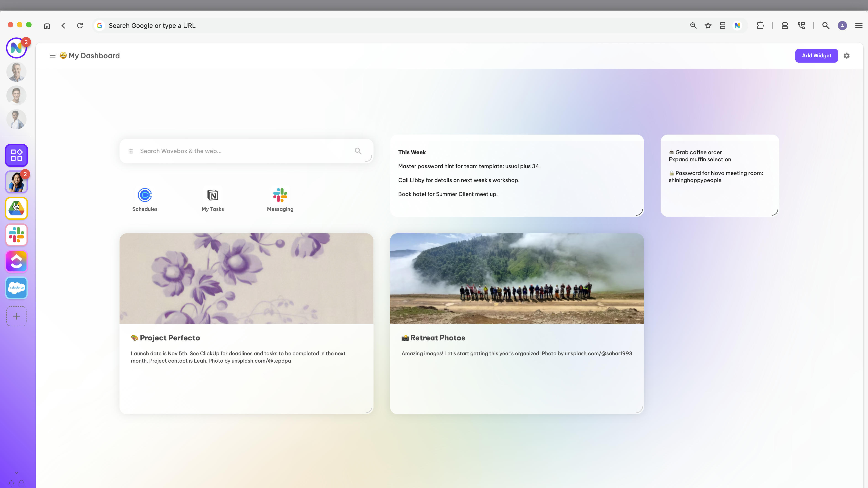Image resolution: width=868 pixels, height=488 pixels.
Task: Open the dashboard grid app in sidebar
Action: [x=16, y=155]
